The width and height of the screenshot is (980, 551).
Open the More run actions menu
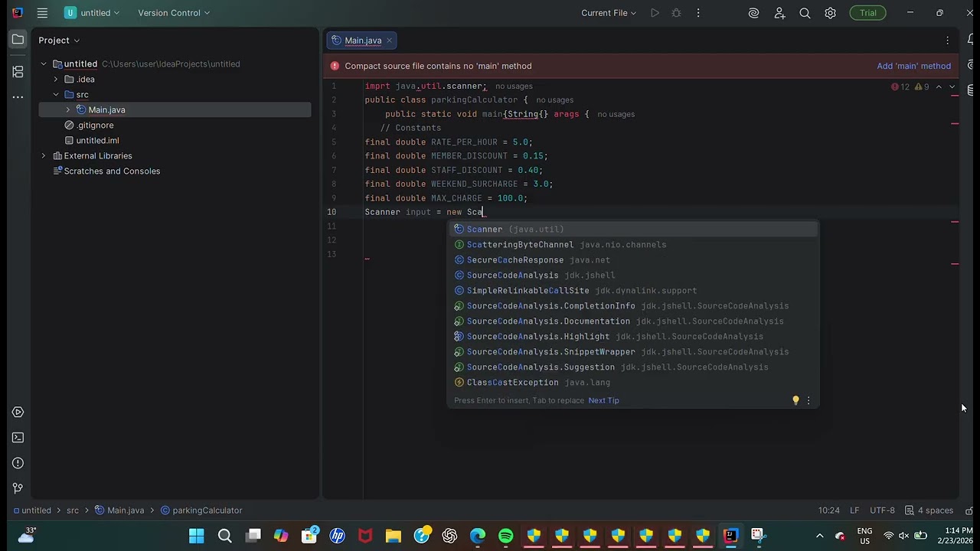coord(698,13)
